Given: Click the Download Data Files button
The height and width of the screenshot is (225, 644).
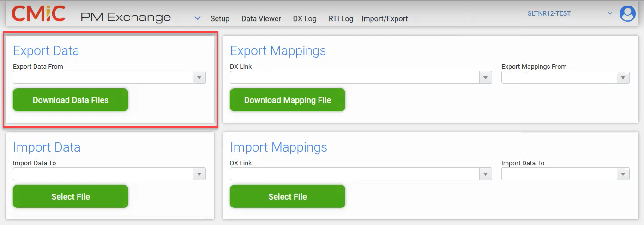Looking at the screenshot, I should [x=71, y=100].
